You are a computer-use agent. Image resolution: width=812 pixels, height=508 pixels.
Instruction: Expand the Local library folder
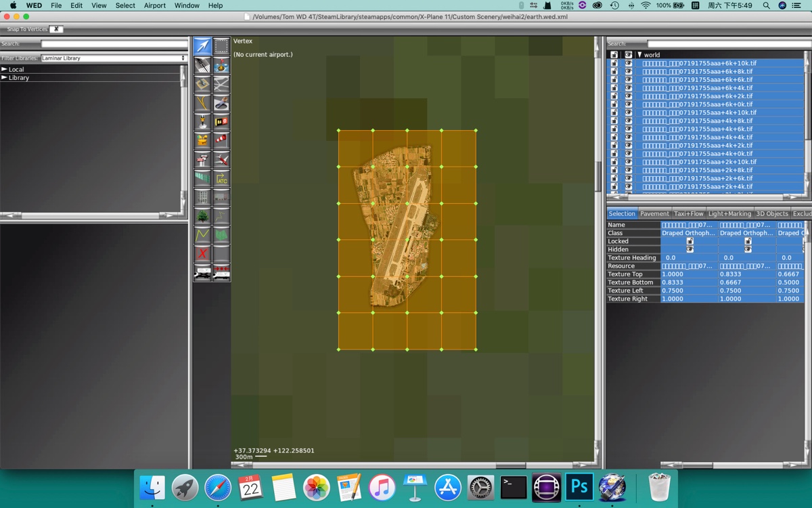(5, 69)
